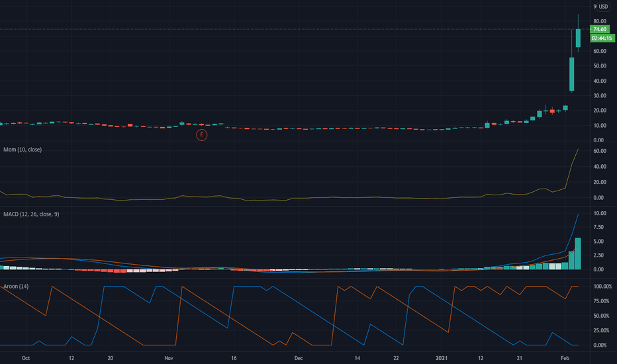
Task: Click the earnings 'E' marker icon
Action: click(x=201, y=135)
